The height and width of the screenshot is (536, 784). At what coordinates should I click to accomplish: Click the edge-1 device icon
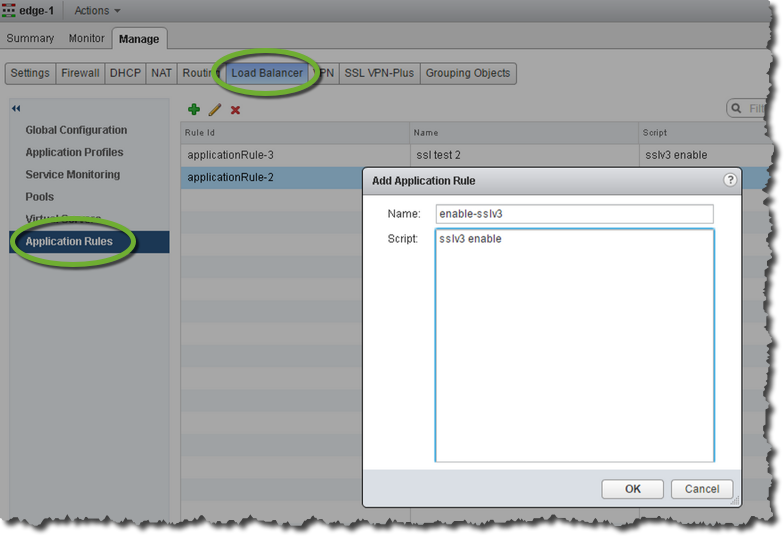click(8, 10)
